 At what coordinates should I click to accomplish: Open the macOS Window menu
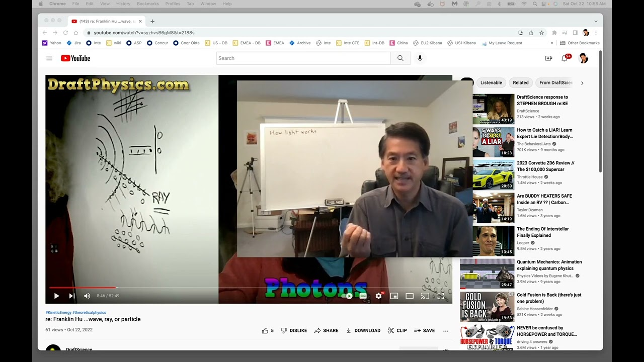coord(208,4)
